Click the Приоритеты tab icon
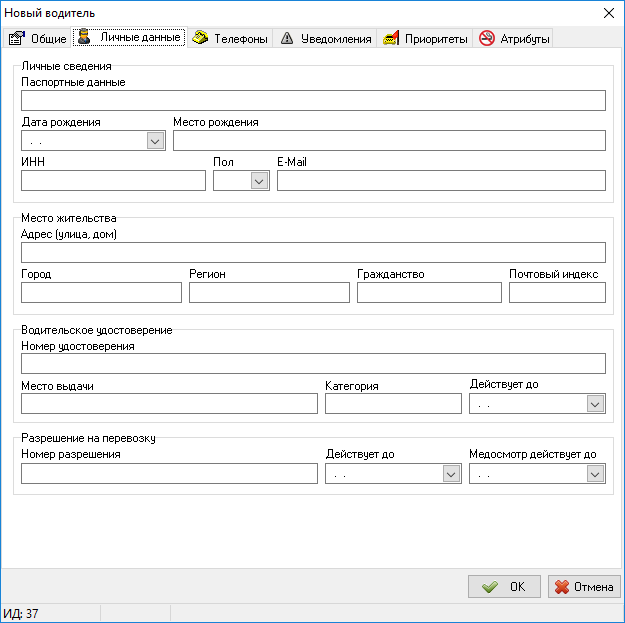The image size is (625, 623). pyautogui.click(x=392, y=39)
